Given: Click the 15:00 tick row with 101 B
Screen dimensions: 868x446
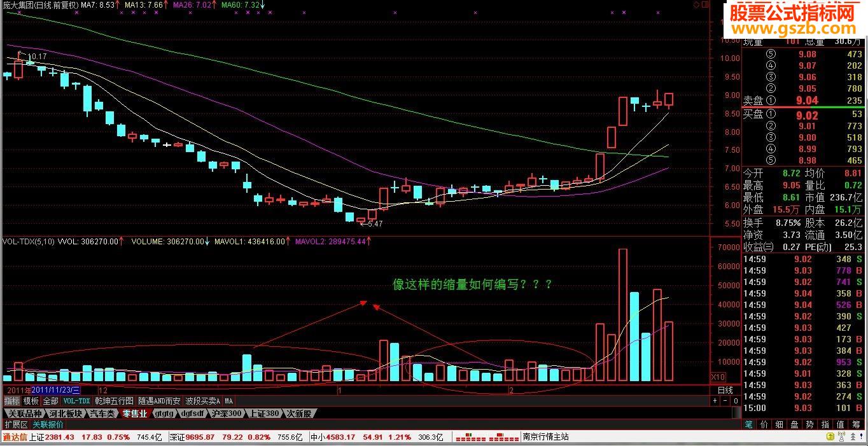Looking at the screenshot, I should [x=802, y=408].
